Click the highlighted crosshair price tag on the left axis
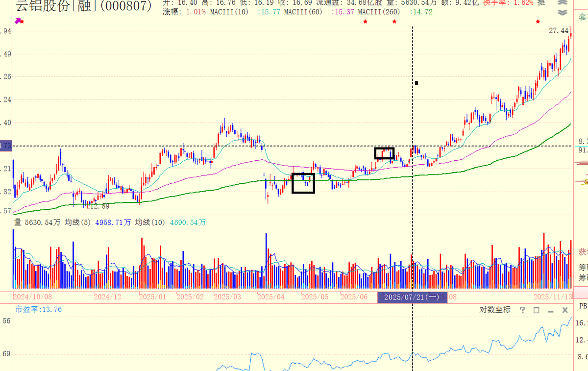This screenshot has height=371, width=588. click(6, 146)
